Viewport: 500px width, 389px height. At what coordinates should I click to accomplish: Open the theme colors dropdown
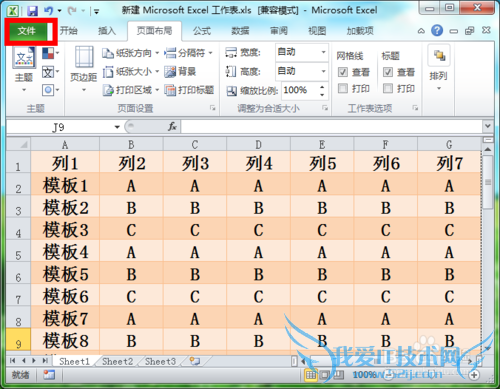51,53
